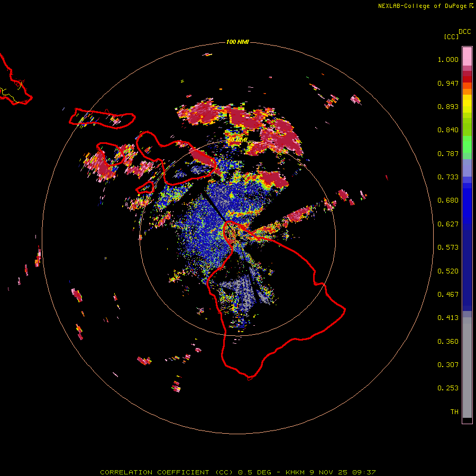This screenshot has height=476, width=476.
Task: Click the 0.253 color scale value
Action: tap(448, 388)
